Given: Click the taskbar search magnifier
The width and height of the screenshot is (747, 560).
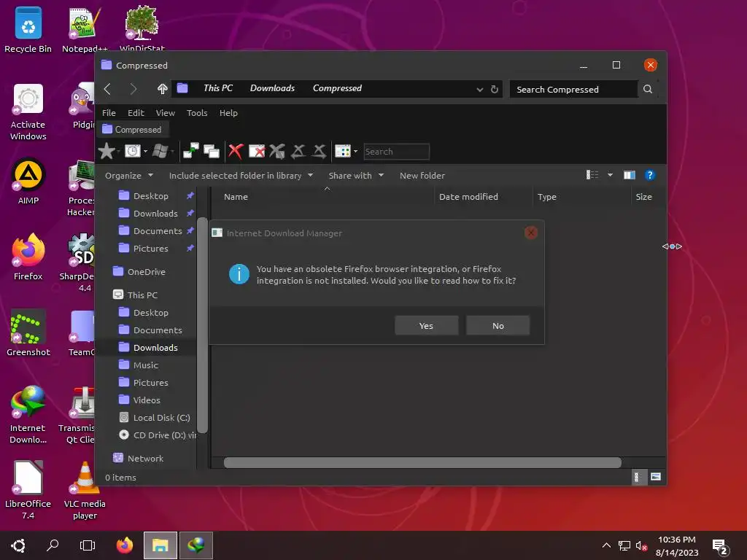Looking at the screenshot, I should click(53, 545).
